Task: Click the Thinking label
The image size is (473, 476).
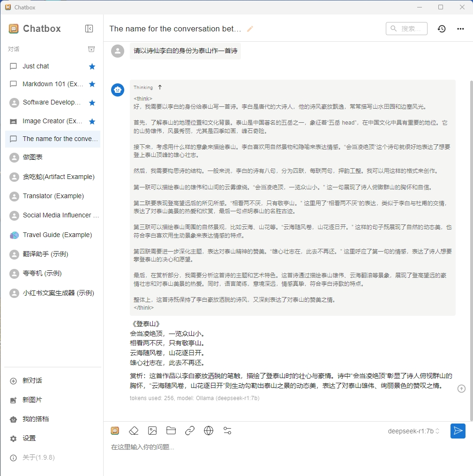Action: [143, 88]
